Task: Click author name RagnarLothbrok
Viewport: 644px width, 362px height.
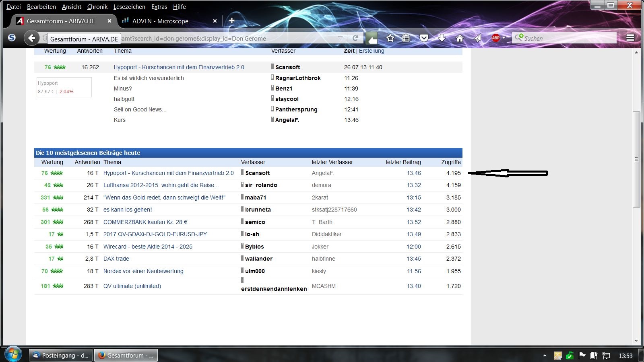Action: point(298,78)
